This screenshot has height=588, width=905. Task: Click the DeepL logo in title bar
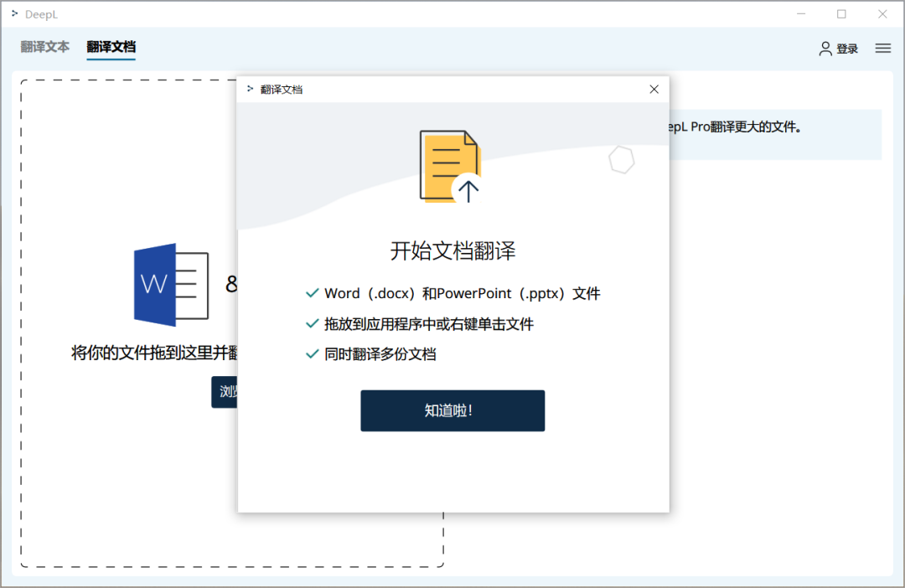15,13
